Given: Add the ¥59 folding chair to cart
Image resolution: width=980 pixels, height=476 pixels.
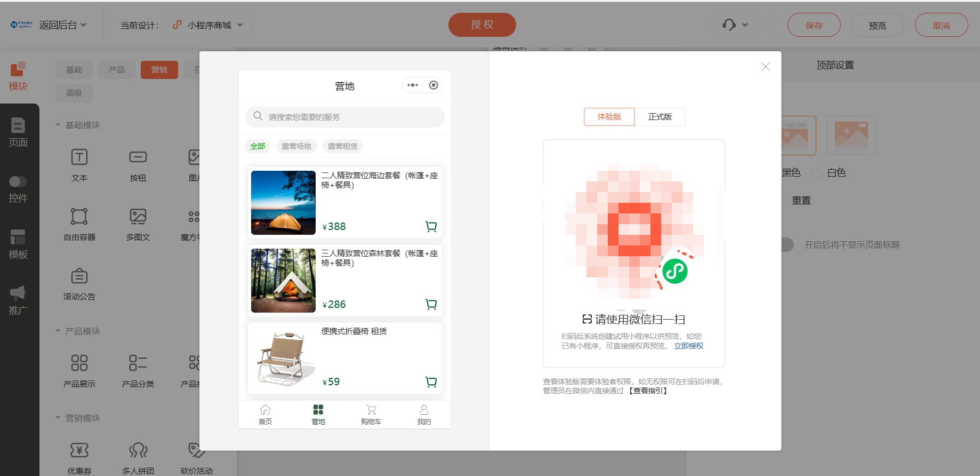Looking at the screenshot, I should pos(431,382).
